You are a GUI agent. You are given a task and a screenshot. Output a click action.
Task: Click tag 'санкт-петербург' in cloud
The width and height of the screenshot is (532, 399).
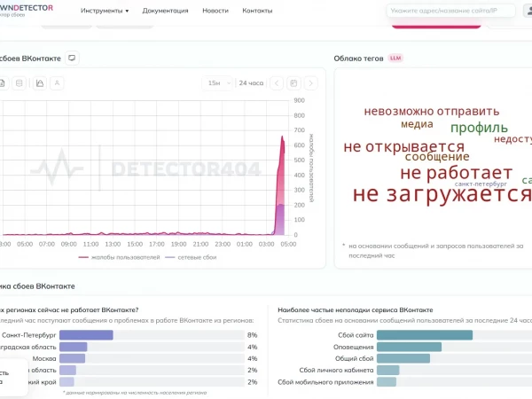(x=481, y=184)
